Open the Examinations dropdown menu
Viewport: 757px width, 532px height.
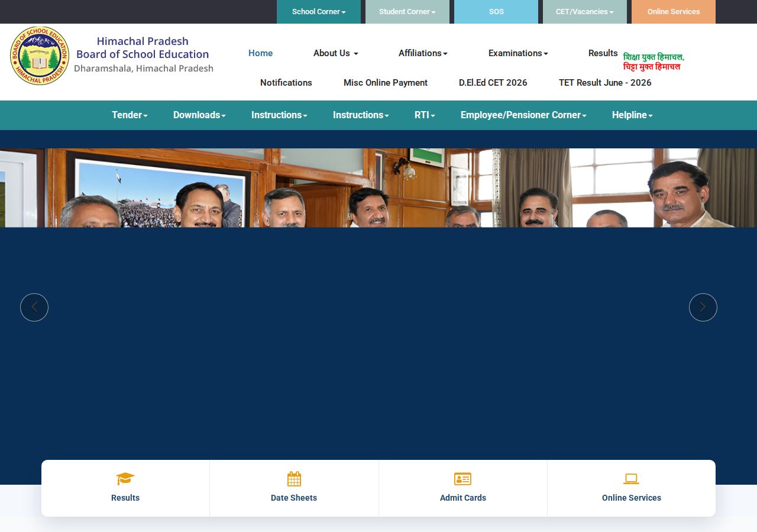pos(518,53)
